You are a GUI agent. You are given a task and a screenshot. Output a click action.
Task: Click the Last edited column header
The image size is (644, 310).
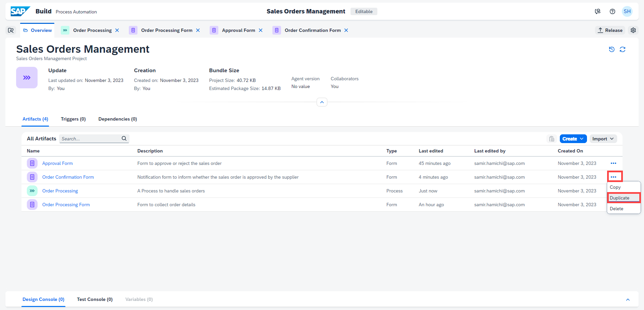431,151
